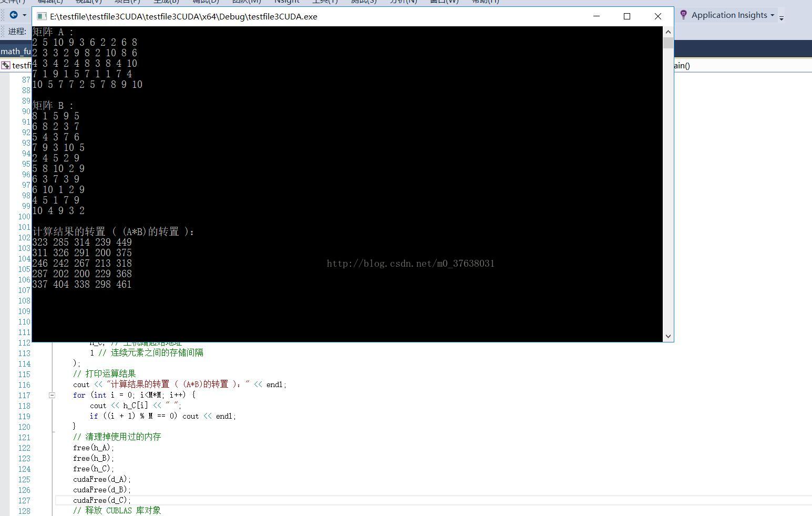
Task: Click the 矩阵 B : heading in console
Action: (x=53, y=106)
